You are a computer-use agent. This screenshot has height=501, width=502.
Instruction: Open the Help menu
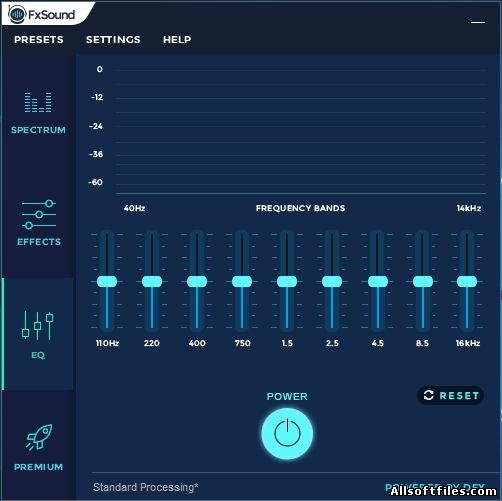tap(177, 40)
